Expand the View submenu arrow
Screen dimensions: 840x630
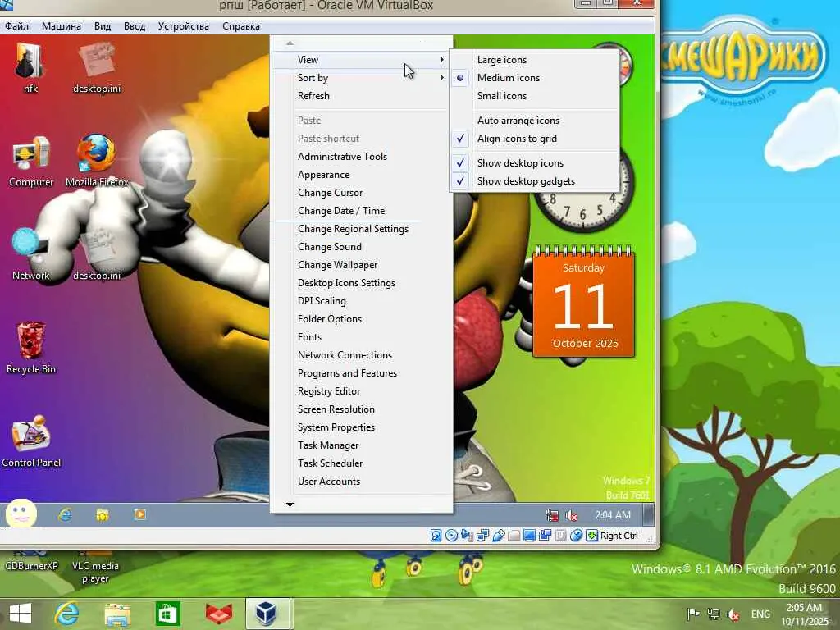point(441,59)
